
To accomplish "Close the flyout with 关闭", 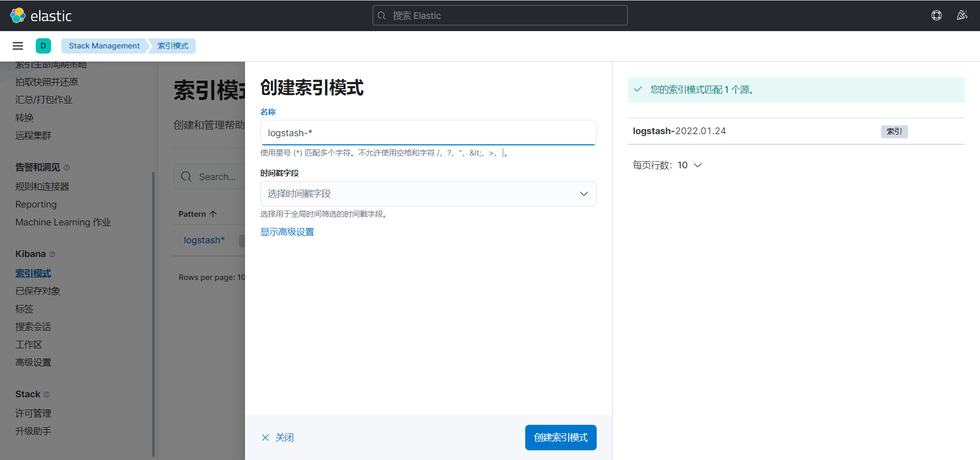I will (278, 438).
